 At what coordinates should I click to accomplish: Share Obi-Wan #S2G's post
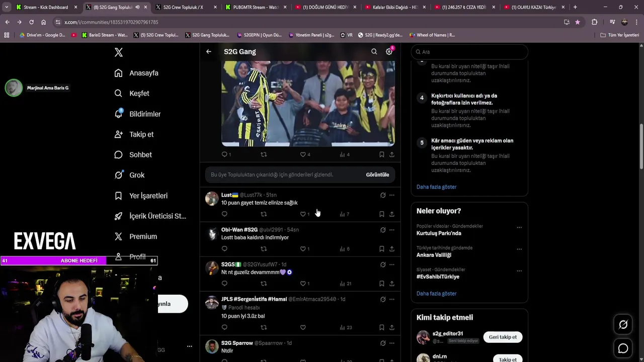tap(391, 249)
